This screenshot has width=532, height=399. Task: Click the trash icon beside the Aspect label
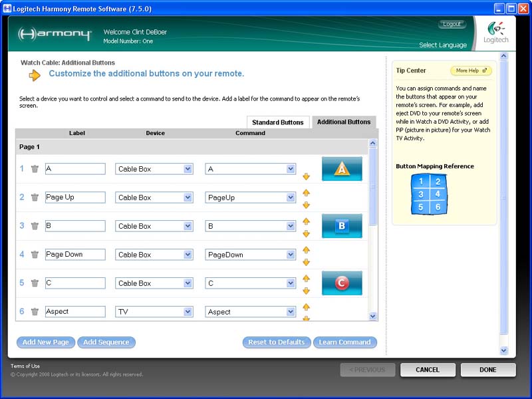point(35,312)
